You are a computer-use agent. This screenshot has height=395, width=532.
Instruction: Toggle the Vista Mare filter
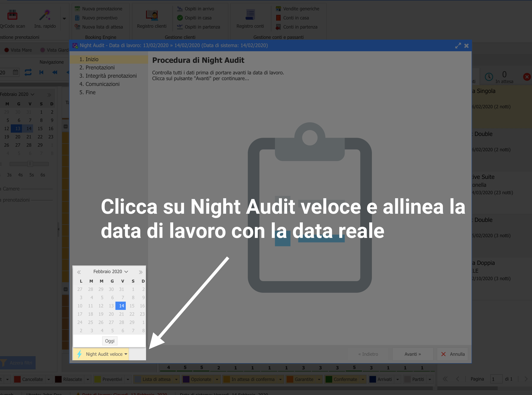click(x=18, y=50)
